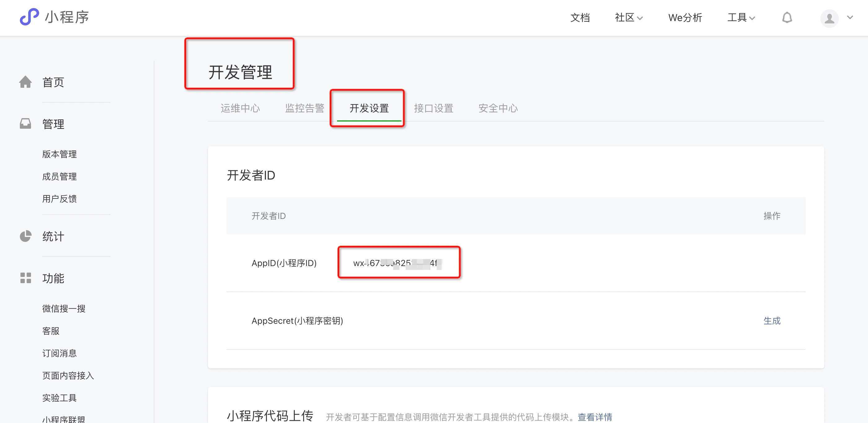Expand the 社区 dropdown menu
The image size is (868, 423).
click(x=627, y=18)
